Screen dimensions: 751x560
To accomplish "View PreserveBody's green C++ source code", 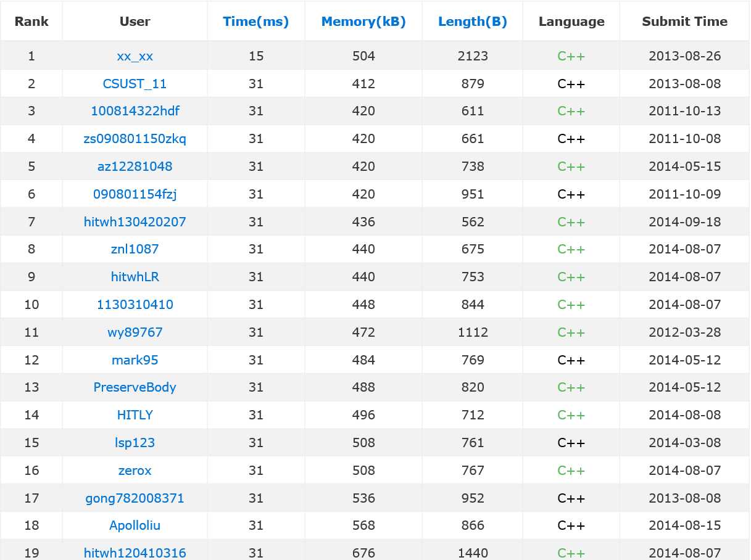I will point(571,387).
